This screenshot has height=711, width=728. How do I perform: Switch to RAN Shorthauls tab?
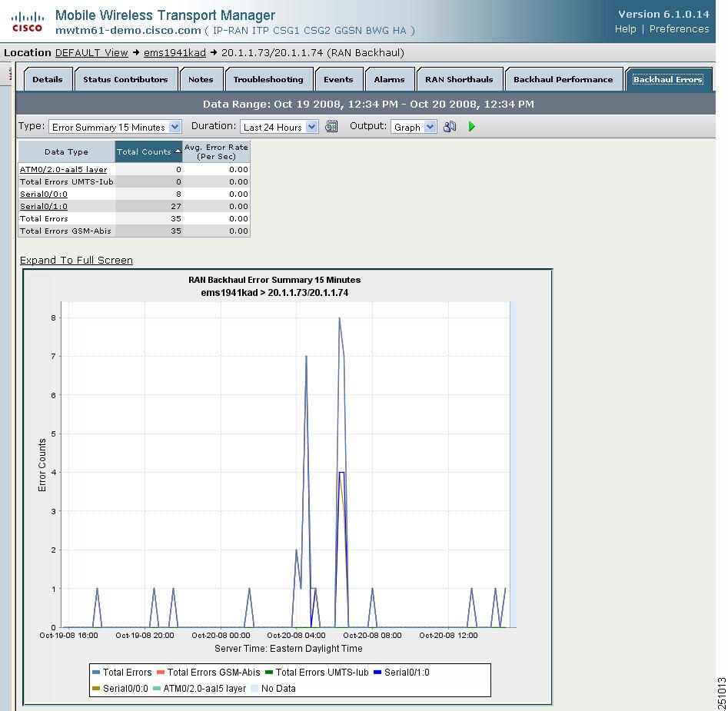tap(459, 79)
